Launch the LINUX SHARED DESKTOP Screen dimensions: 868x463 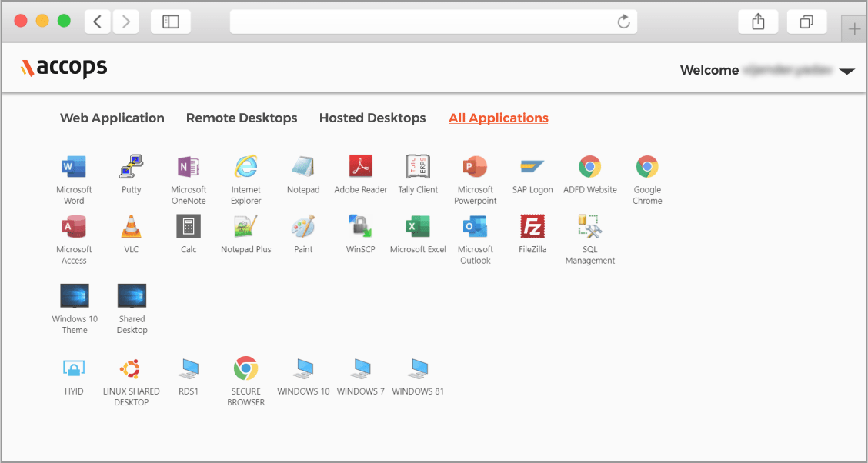131,368
